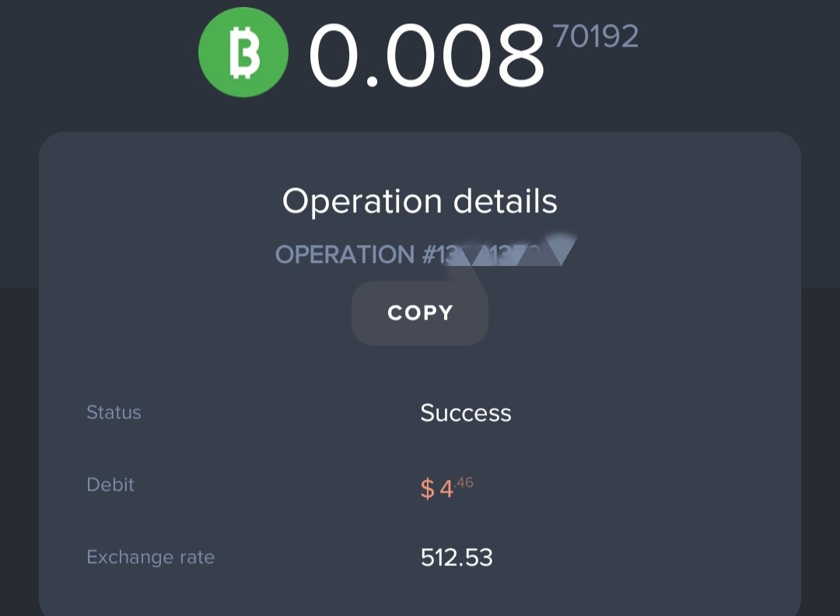
Task: Click the Operation details heading
Action: tap(420, 201)
